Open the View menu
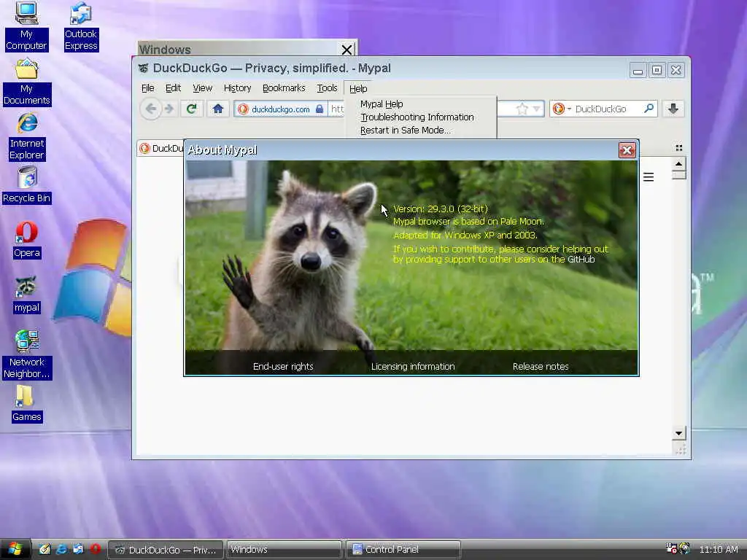The width and height of the screenshot is (747, 560). tap(203, 88)
